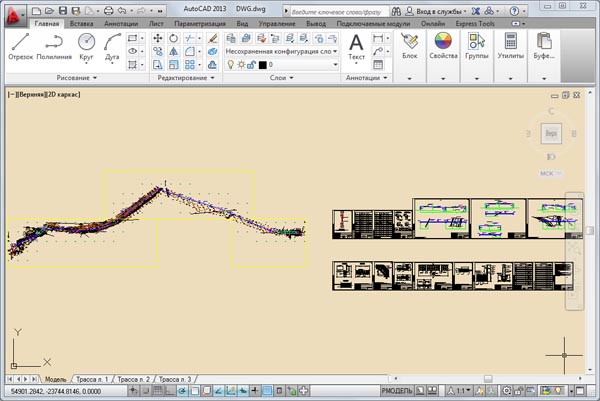Switch to the Вставка ribbon tab

point(82,22)
